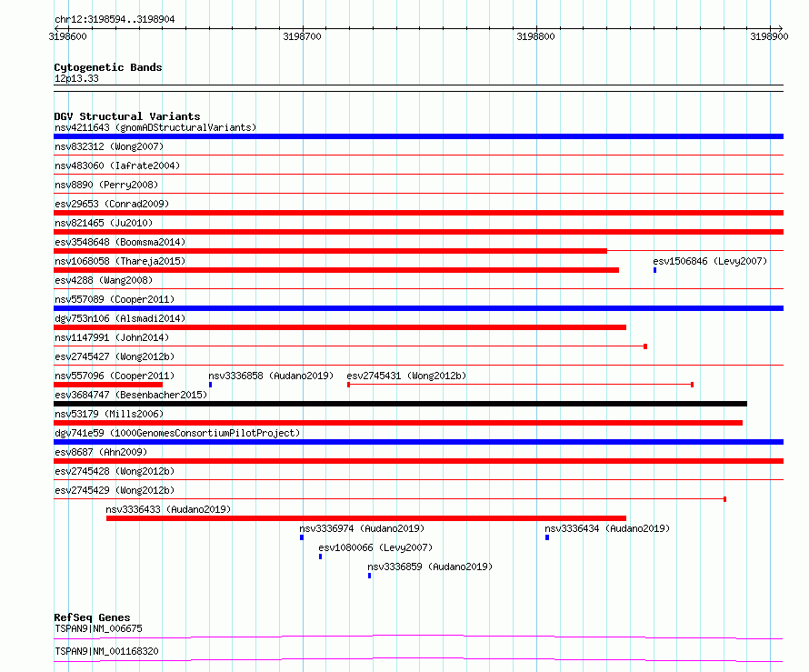The height and width of the screenshot is (672, 809).
Task: Click the nsv4211643 gnomADStructuralVariants blue bar
Action: tap(418, 136)
